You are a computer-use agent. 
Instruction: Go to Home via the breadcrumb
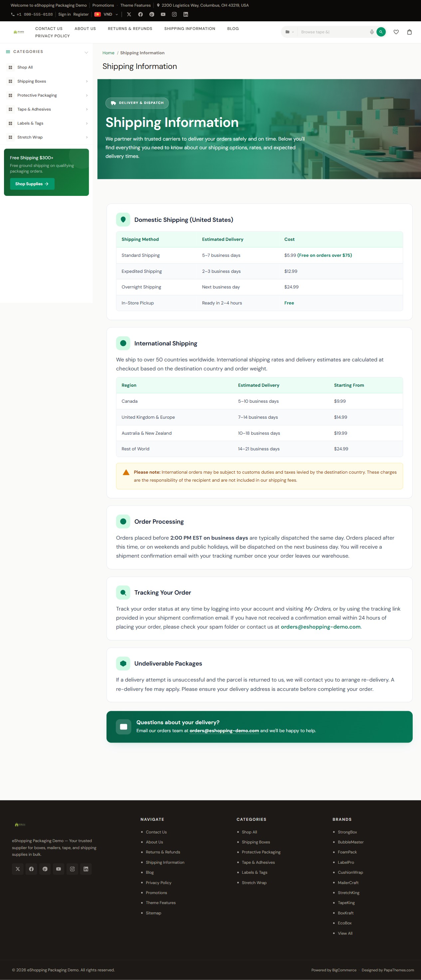click(108, 53)
